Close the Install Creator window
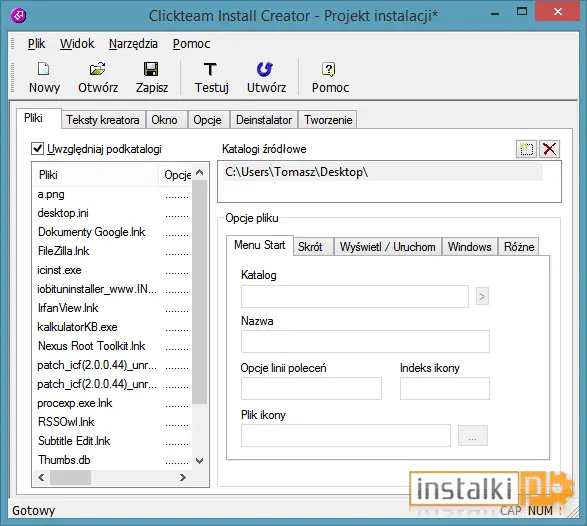The width and height of the screenshot is (587, 526). point(558,12)
